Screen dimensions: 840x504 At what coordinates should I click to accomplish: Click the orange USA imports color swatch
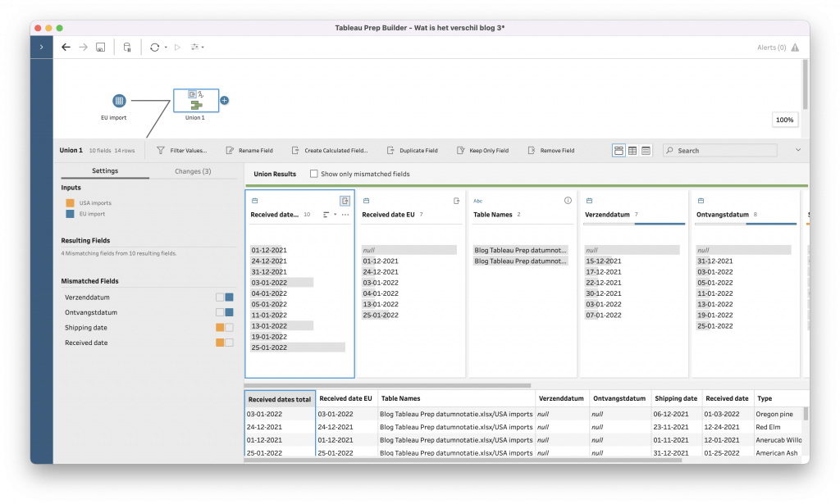[x=71, y=202]
